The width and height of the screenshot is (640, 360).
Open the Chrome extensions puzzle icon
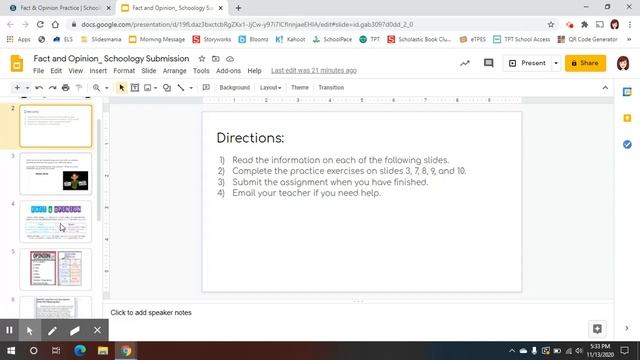584,24
